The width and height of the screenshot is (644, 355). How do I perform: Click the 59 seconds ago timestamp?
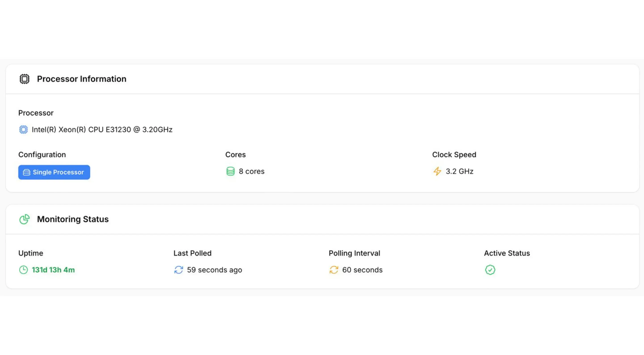[214, 270]
